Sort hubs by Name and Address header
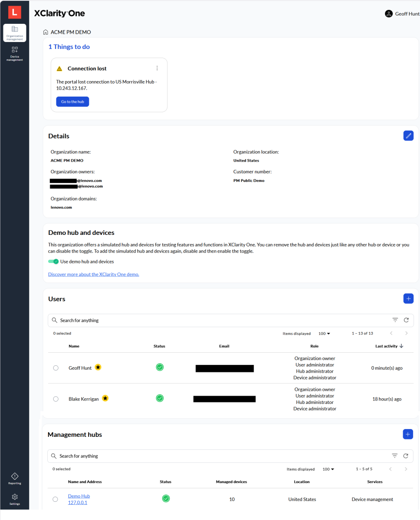This screenshot has height=520, width=420. pyautogui.click(x=85, y=482)
